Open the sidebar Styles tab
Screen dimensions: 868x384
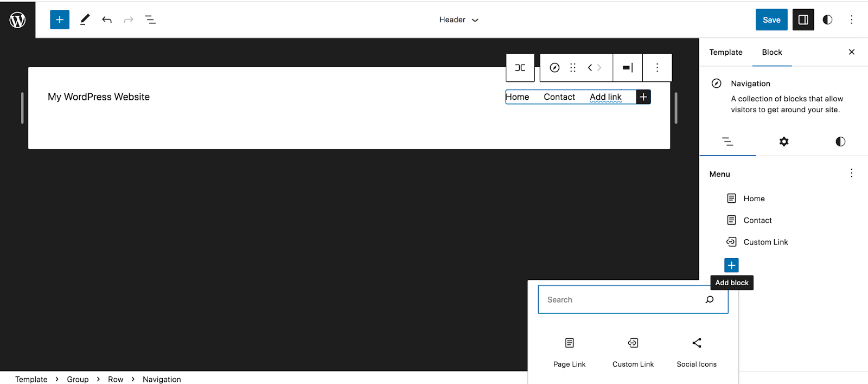click(840, 142)
